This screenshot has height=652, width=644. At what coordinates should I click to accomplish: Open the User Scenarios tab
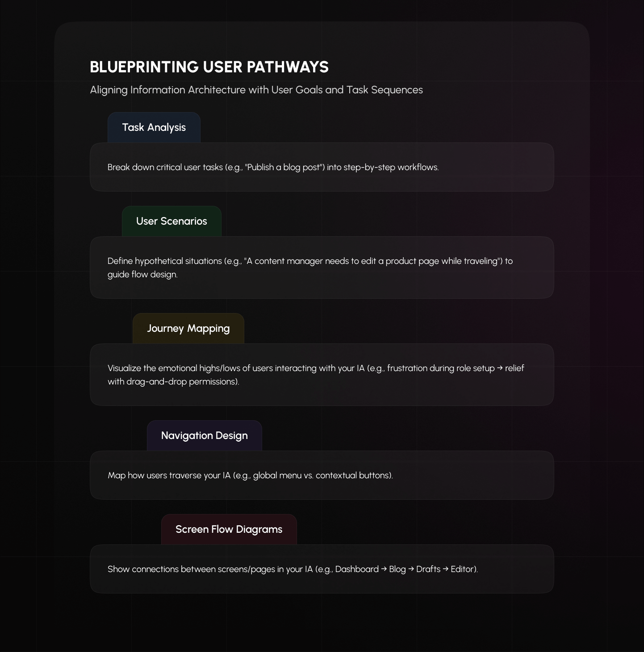point(171,222)
